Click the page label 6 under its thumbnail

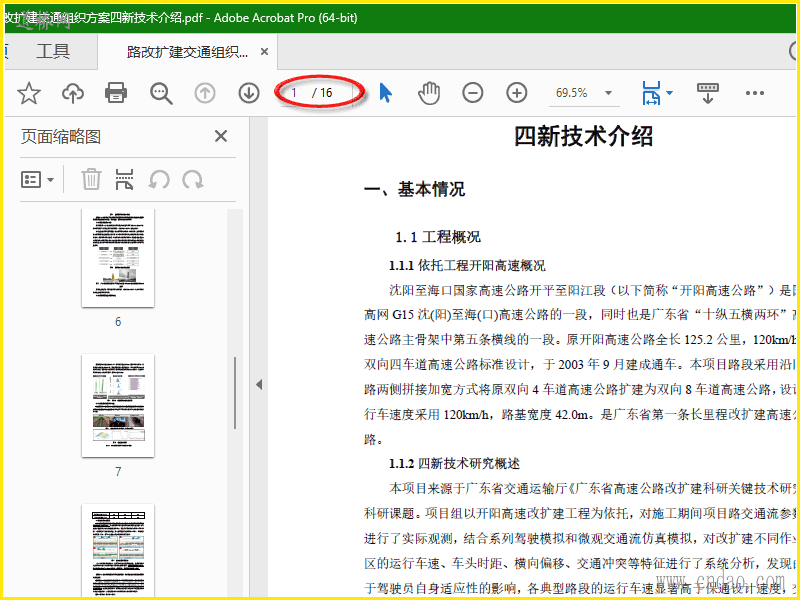[118, 321]
